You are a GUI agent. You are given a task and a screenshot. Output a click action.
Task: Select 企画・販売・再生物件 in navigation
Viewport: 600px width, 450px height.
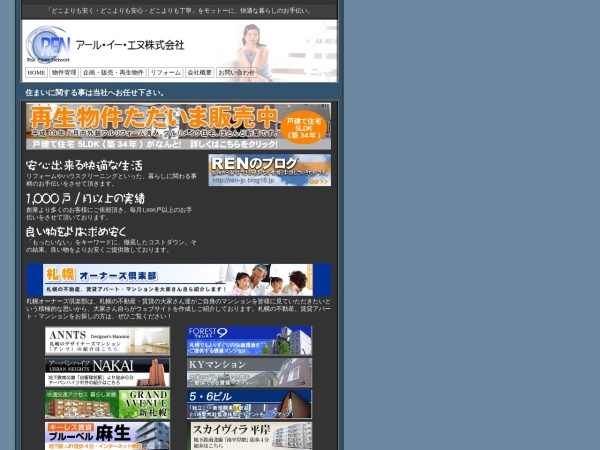click(113, 72)
